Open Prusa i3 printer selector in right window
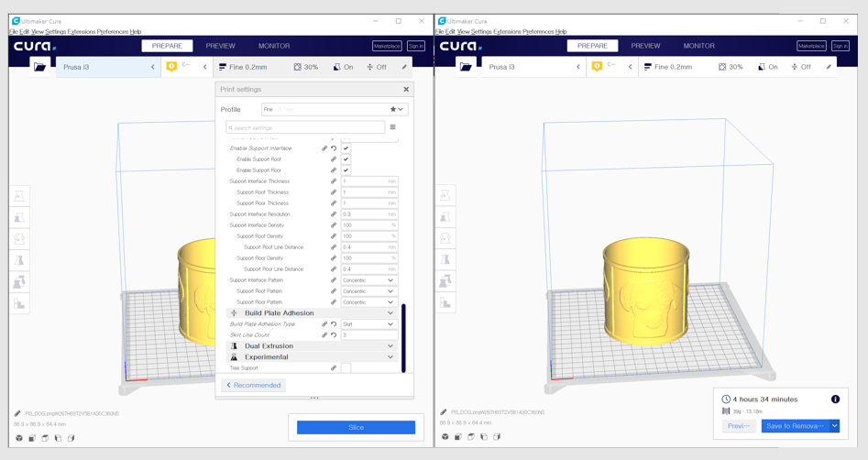This screenshot has height=460, width=868. pos(534,67)
